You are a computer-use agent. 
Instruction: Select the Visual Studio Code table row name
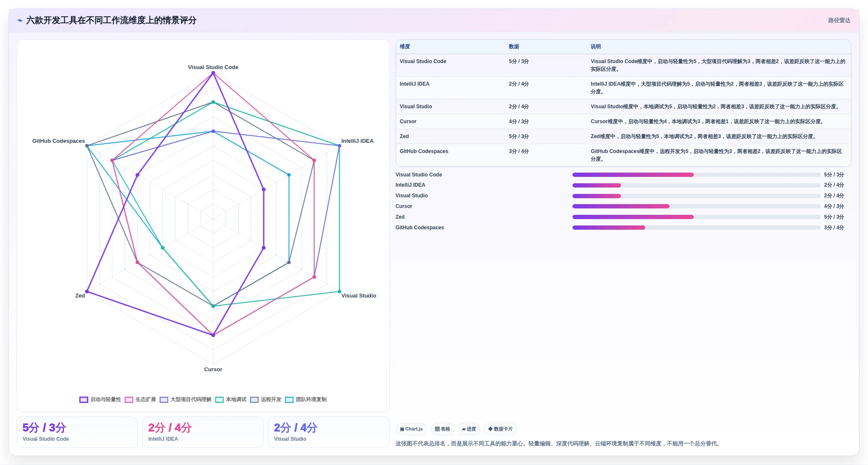click(423, 61)
